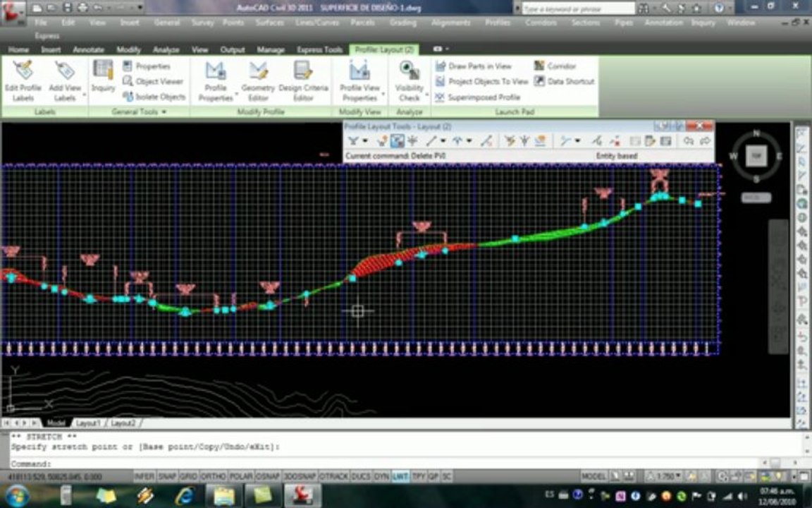Select the vertical curve tool
This screenshot has width=812, height=508.
[457, 140]
